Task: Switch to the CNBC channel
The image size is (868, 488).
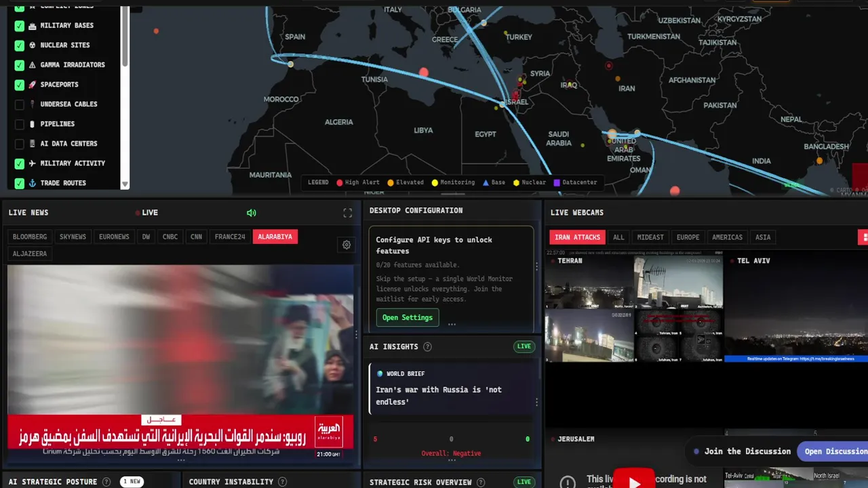Action: click(170, 237)
